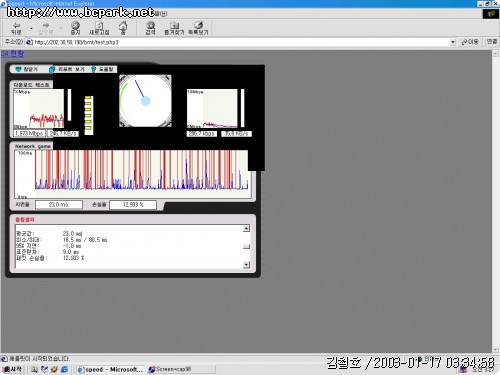
Task: Click the results box scroll-up arrow
Action: pos(246,228)
